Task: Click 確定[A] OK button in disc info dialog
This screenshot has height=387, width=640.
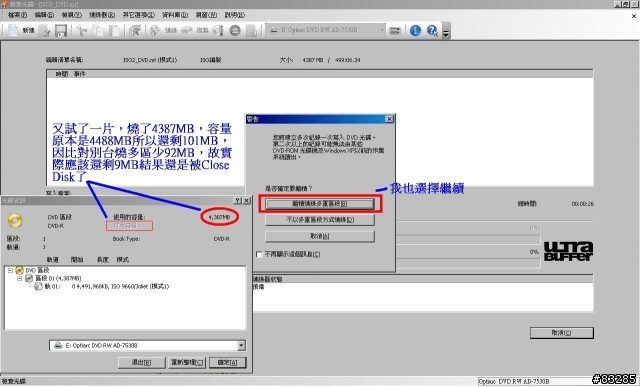Action: [x=227, y=363]
